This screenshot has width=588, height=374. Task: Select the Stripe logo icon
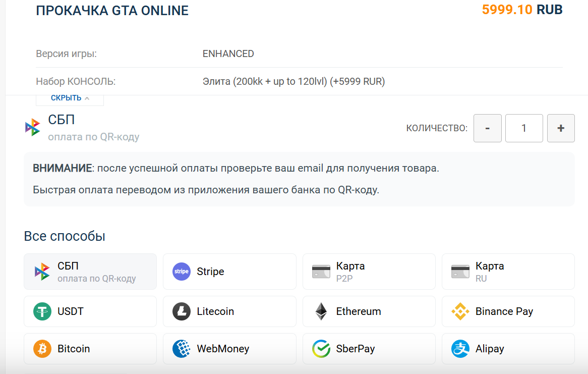[x=182, y=272]
